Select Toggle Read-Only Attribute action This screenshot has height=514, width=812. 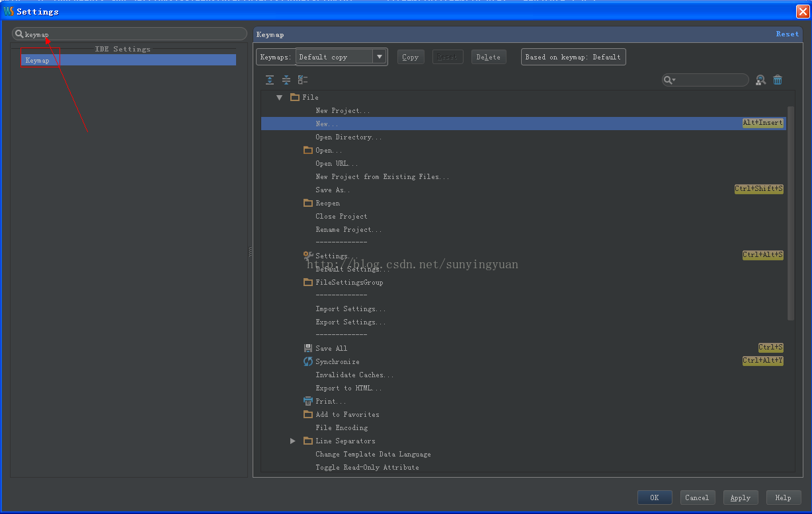click(x=367, y=467)
